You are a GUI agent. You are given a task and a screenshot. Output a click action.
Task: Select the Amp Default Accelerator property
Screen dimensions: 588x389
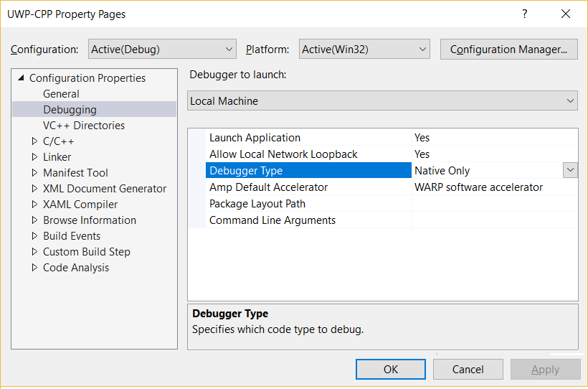pos(308,187)
